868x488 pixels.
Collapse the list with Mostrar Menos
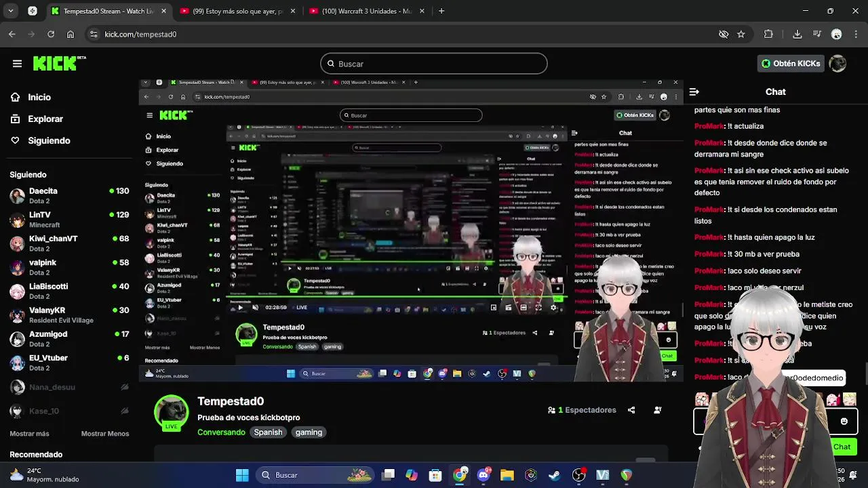coord(104,434)
